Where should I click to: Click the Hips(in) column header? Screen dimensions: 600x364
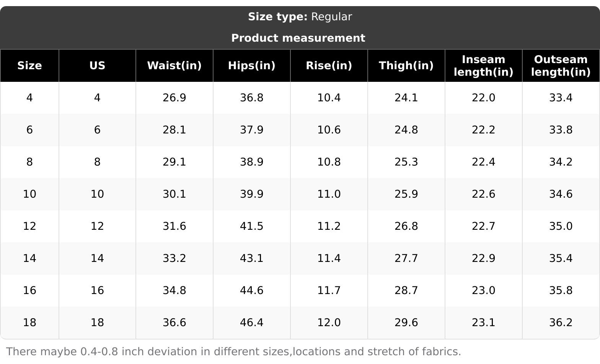(x=251, y=66)
